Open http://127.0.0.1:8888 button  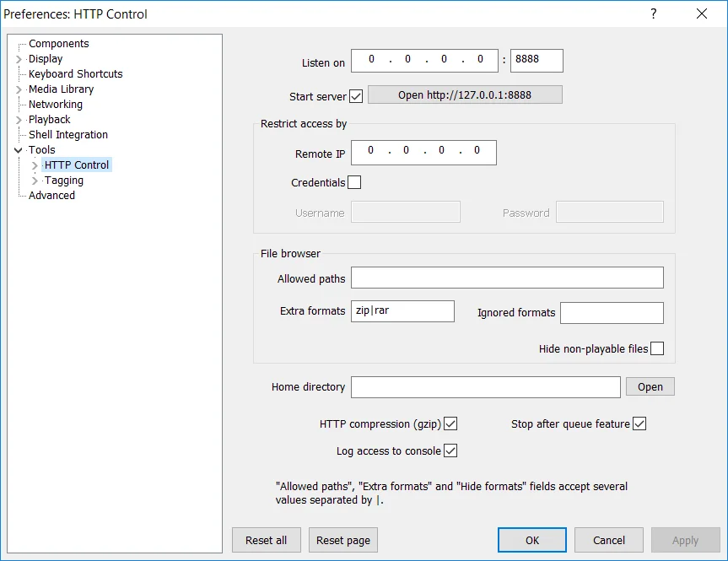465,94
